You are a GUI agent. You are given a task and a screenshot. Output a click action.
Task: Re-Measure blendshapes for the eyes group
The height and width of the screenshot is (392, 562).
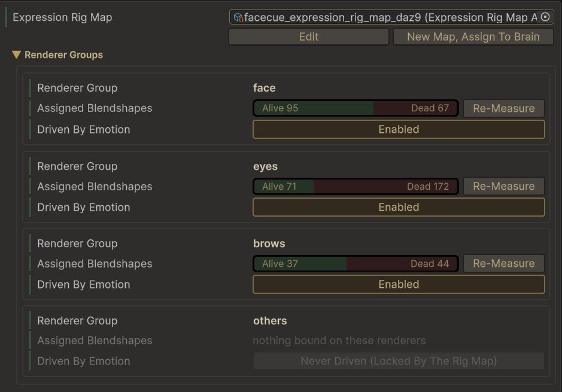pos(503,186)
